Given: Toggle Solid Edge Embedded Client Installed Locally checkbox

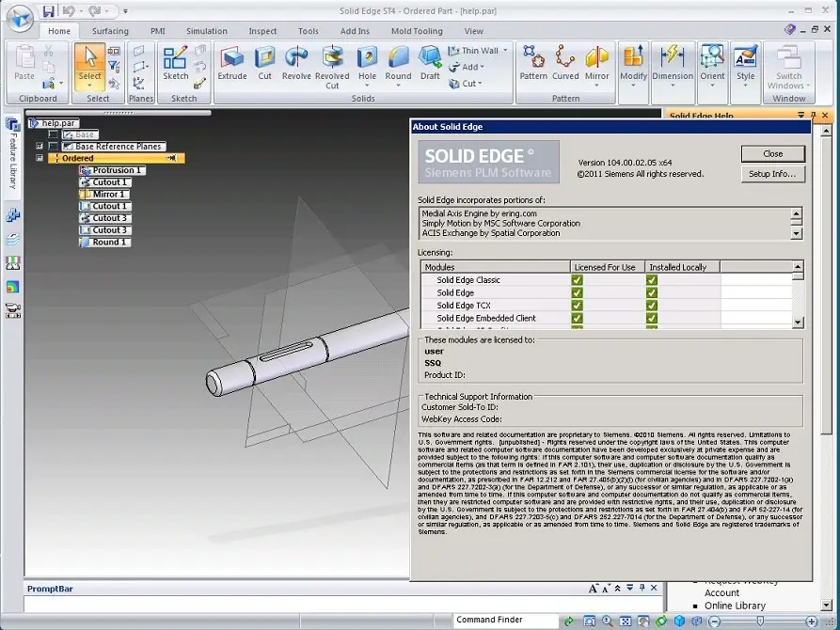Looking at the screenshot, I should 652,318.
